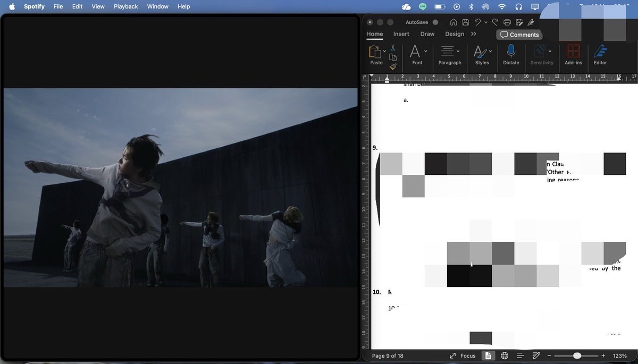
Task: Copy selection with the copy icon
Action: point(393,57)
